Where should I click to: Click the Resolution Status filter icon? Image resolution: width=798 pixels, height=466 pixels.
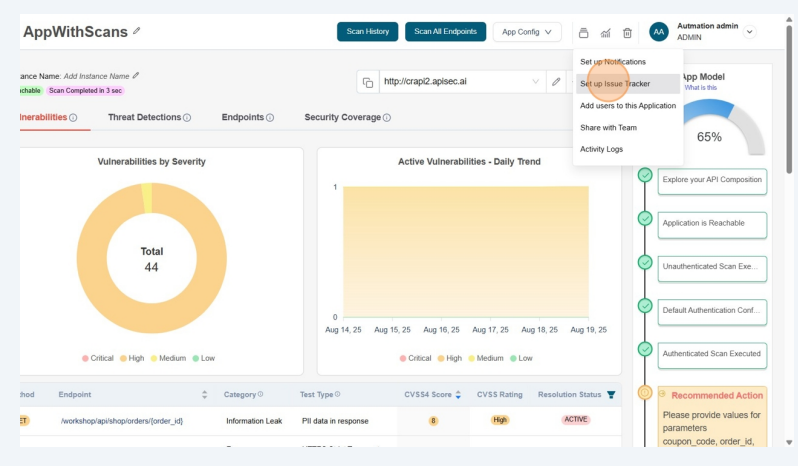click(611, 395)
